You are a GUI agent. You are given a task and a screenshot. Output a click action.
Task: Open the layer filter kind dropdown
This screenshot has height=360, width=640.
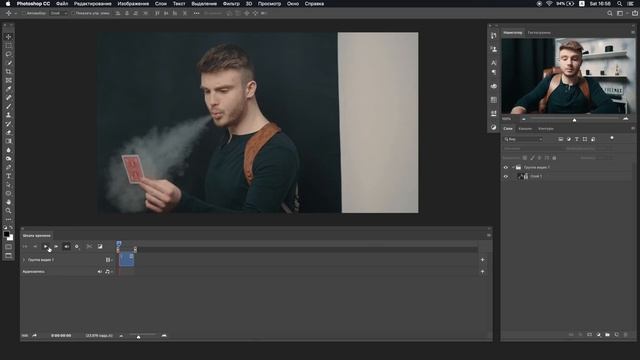point(523,139)
